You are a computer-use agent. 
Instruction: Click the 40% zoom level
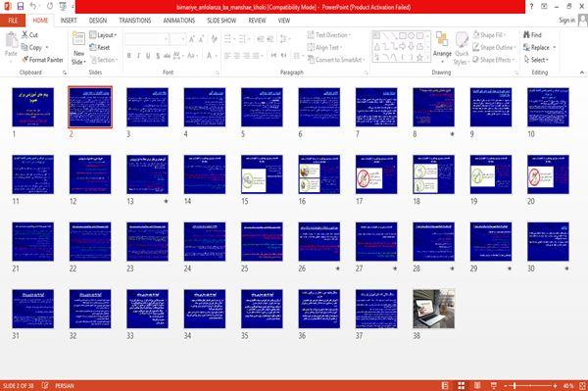[568, 385]
